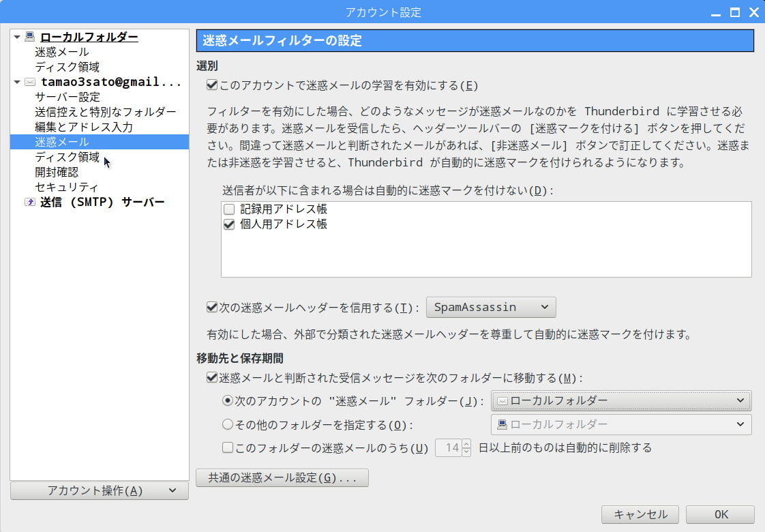The image size is (765, 532).
Task: Click the local folders computer icon
Action: click(30, 37)
